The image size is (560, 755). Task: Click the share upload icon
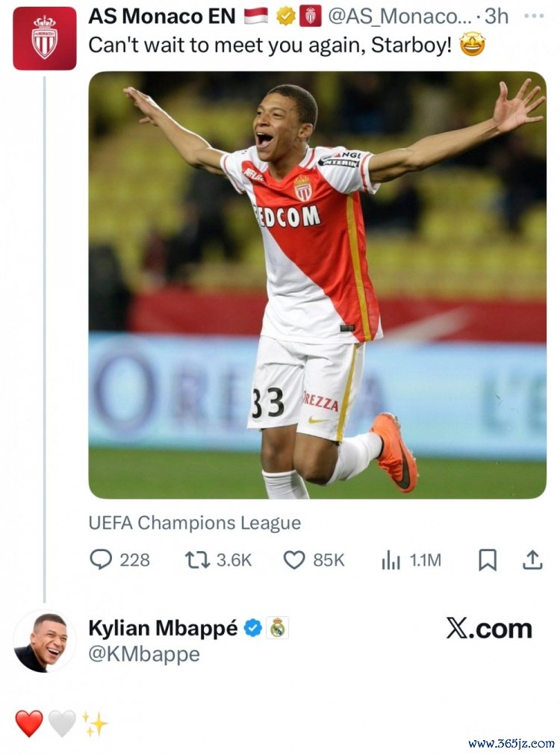(x=532, y=559)
